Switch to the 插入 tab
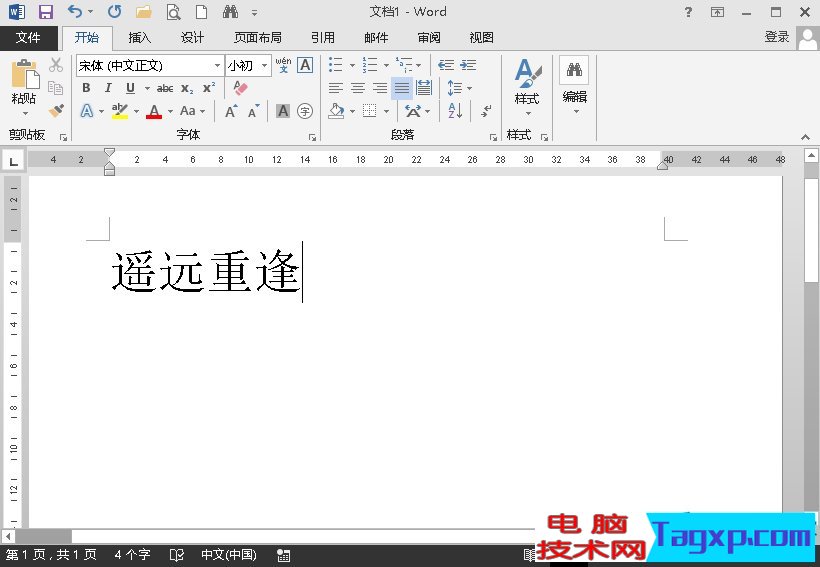This screenshot has height=567, width=820. tap(139, 37)
